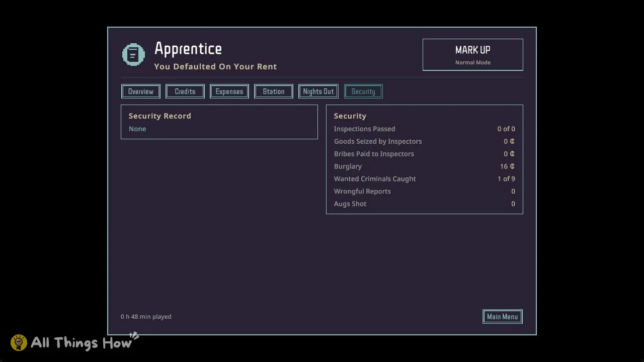The width and height of the screenshot is (644, 362).
Task: Click the Inspections Passed label
Action: click(x=365, y=129)
